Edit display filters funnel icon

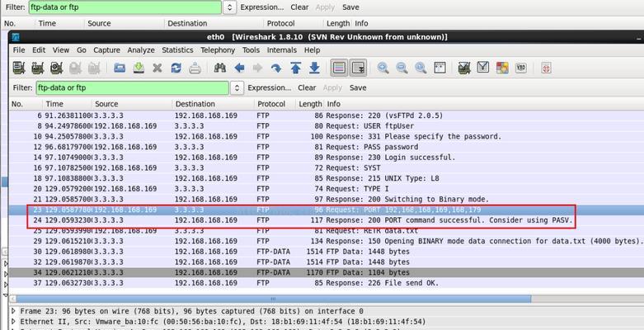pos(483,68)
